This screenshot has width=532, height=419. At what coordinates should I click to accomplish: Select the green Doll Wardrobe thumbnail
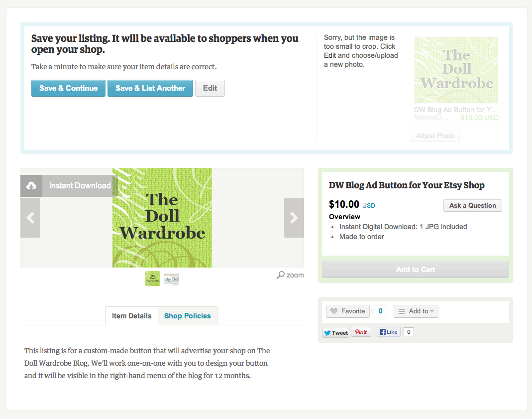pos(153,279)
